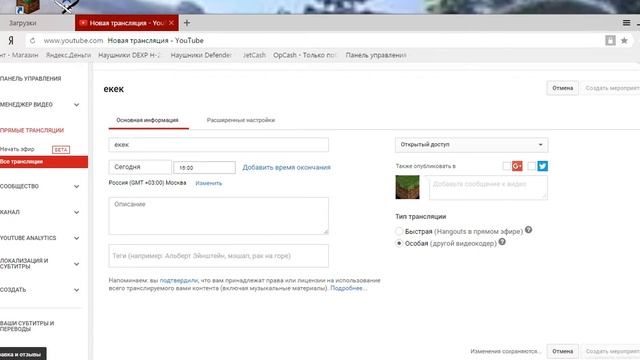The width and height of the screenshot is (640, 360).
Task: Open Ваши субтитры и переводы
Action: (27, 326)
